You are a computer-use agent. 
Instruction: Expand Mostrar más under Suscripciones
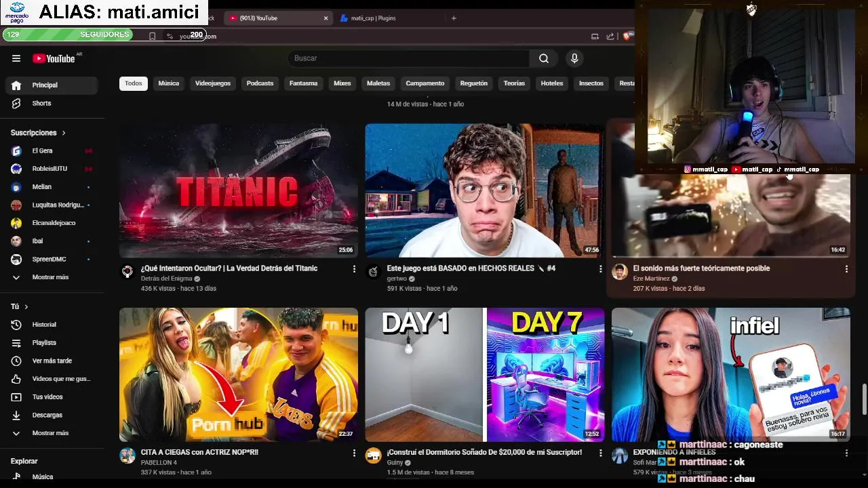tap(52, 277)
